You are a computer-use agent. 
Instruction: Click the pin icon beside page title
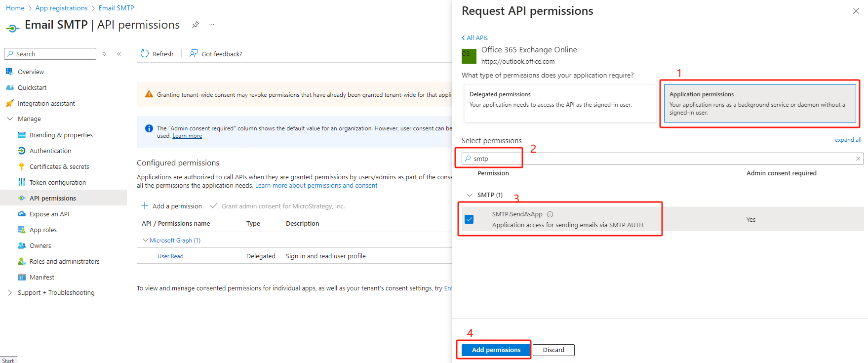(x=196, y=25)
